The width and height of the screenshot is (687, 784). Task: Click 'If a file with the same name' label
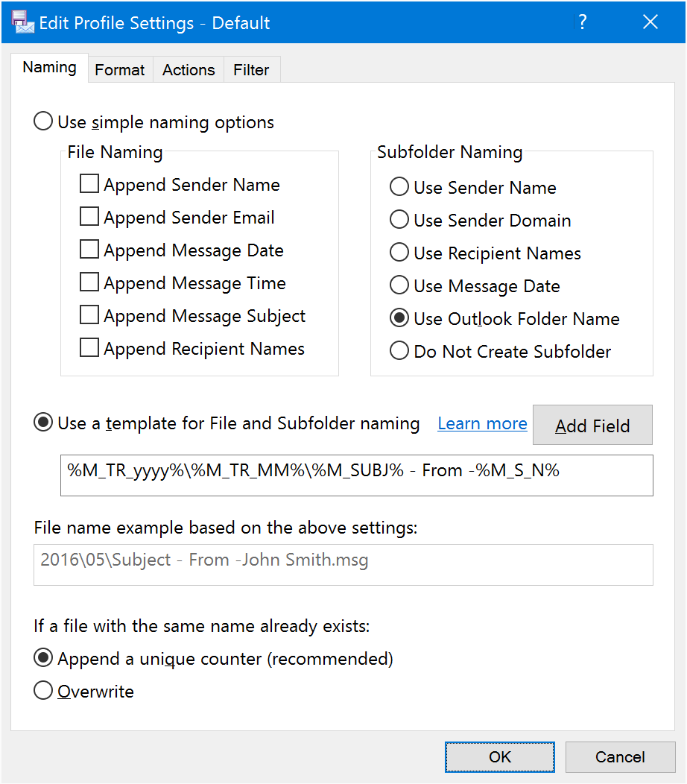[201, 626]
